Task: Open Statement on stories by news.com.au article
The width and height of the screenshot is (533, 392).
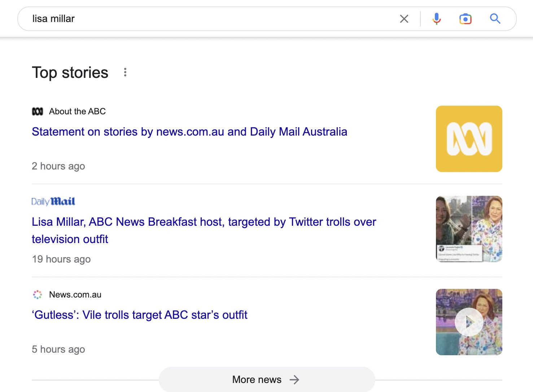Action: point(189,132)
